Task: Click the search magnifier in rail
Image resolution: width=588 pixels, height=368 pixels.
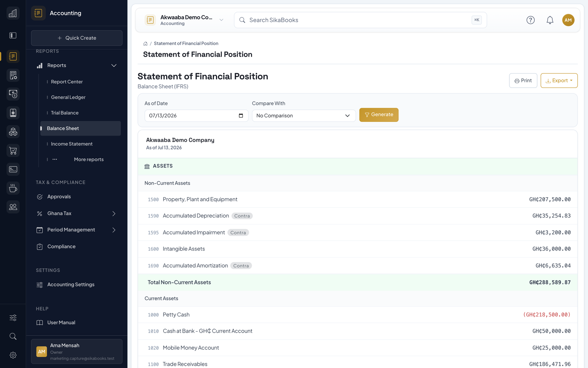Action: pos(13,336)
